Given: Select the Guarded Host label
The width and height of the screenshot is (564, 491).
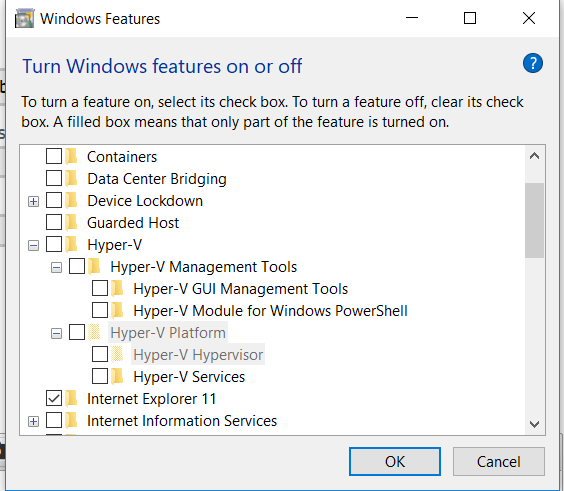Looking at the screenshot, I should 133,223.
